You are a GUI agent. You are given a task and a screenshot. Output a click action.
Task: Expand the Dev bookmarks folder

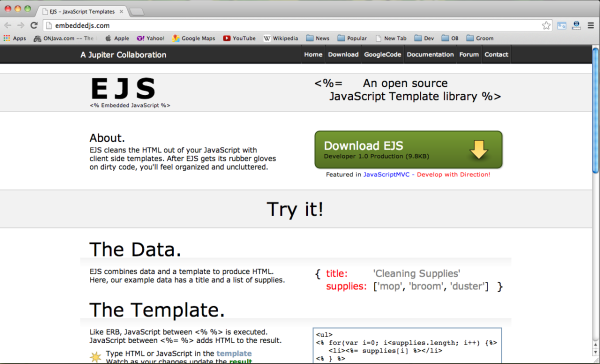point(424,38)
